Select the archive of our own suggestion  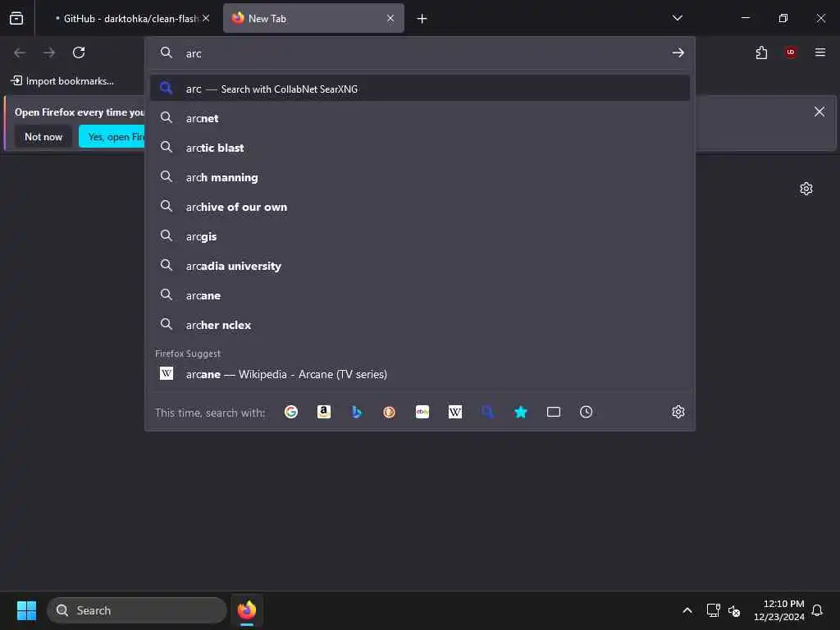[x=420, y=207]
